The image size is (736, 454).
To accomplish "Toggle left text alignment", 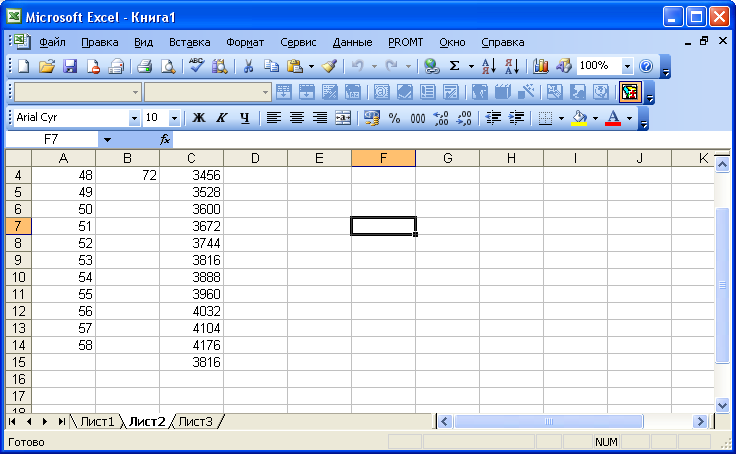I will tap(274, 117).
